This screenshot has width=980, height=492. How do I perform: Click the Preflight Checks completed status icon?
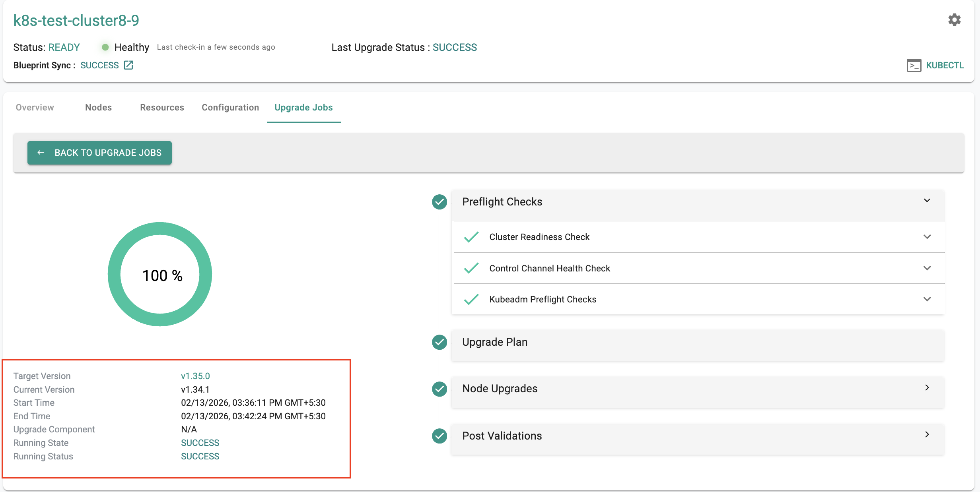tap(439, 202)
